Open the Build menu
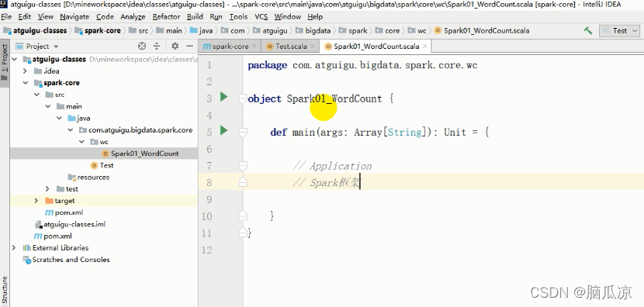The height and width of the screenshot is (307, 644). pyautogui.click(x=195, y=17)
